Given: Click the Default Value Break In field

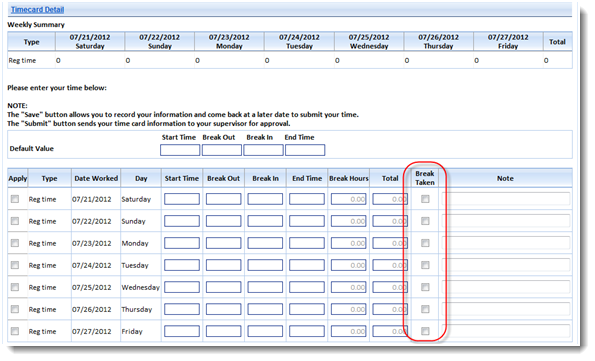Looking at the screenshot, I should [x=263, y=150].
